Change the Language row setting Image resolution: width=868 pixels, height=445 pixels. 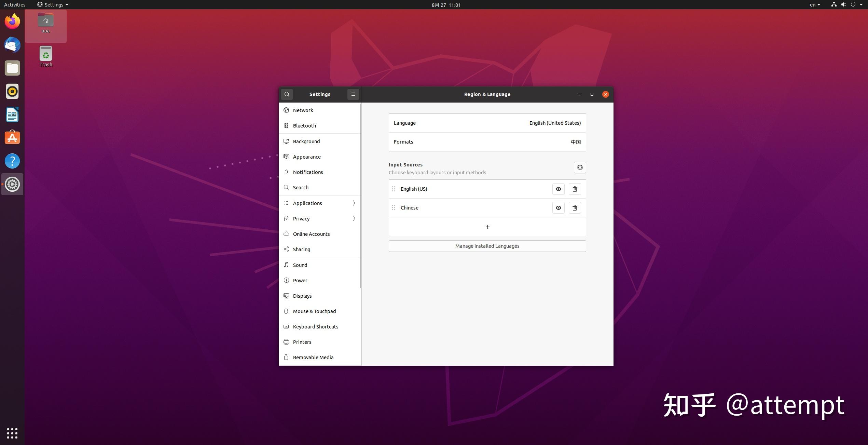click(487, 123)
